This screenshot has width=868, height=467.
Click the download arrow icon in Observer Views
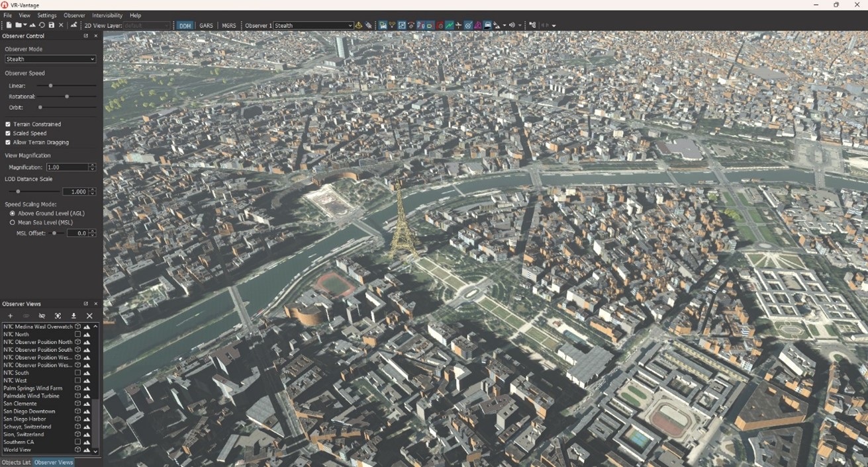click(73, 316)
